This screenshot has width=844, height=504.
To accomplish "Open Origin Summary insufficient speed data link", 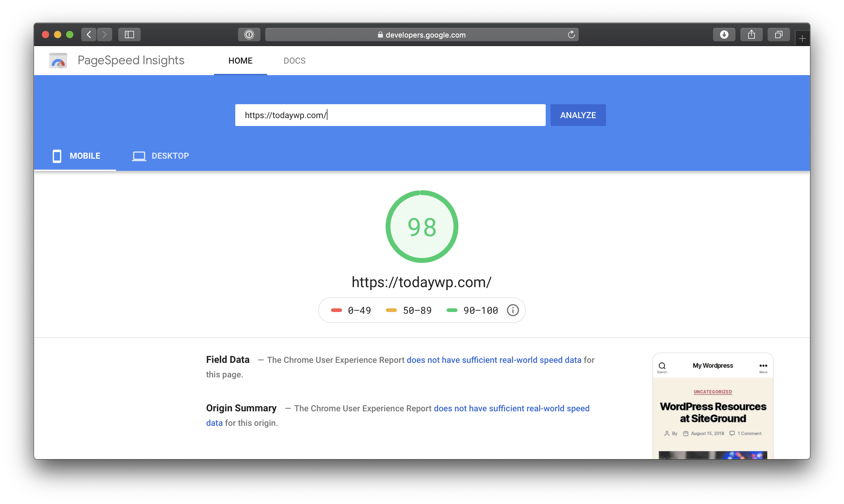I will click(511, 408).
